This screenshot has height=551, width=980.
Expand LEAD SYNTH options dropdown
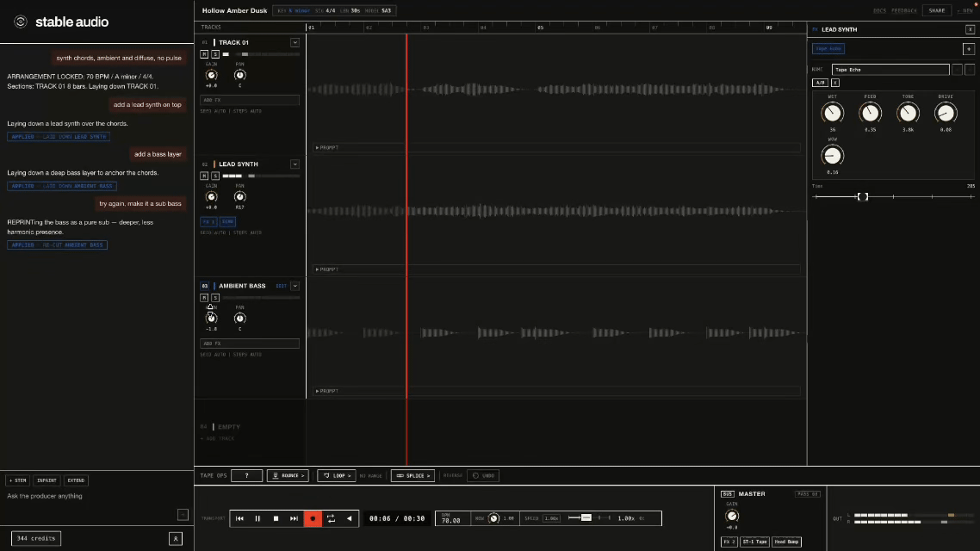pyautogui.click(x=295, y=164)
